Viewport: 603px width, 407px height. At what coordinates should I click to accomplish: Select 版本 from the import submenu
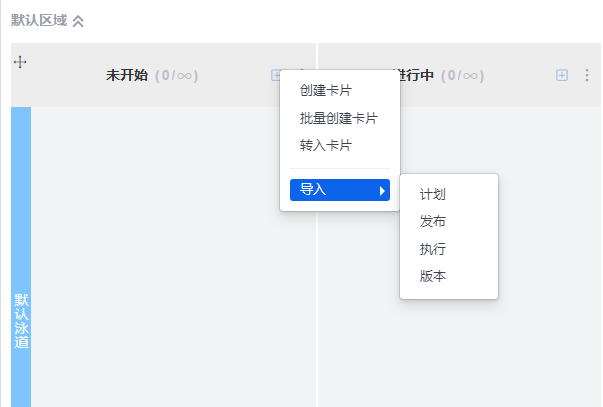[433, 276]
